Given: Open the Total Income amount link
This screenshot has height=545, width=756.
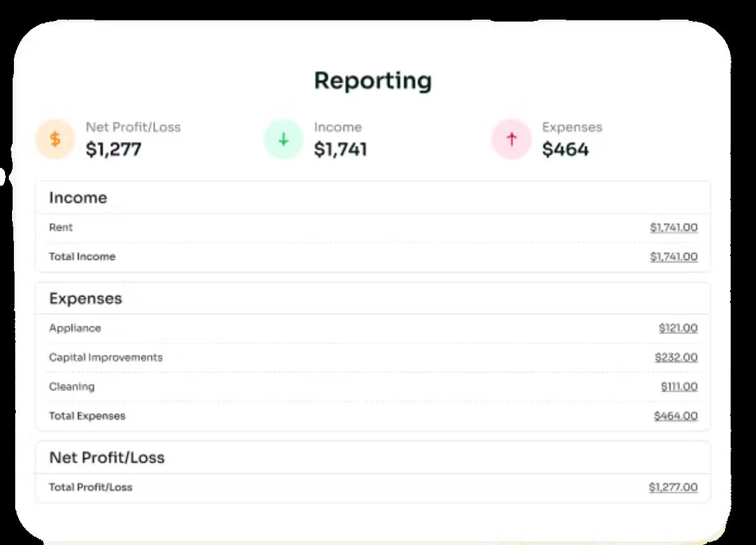Looking at the screenshot, I should tap(674, 257).
